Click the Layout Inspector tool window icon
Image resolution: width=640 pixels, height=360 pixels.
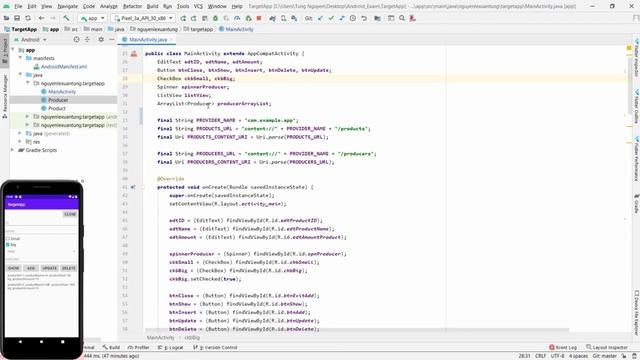[589, 347]
